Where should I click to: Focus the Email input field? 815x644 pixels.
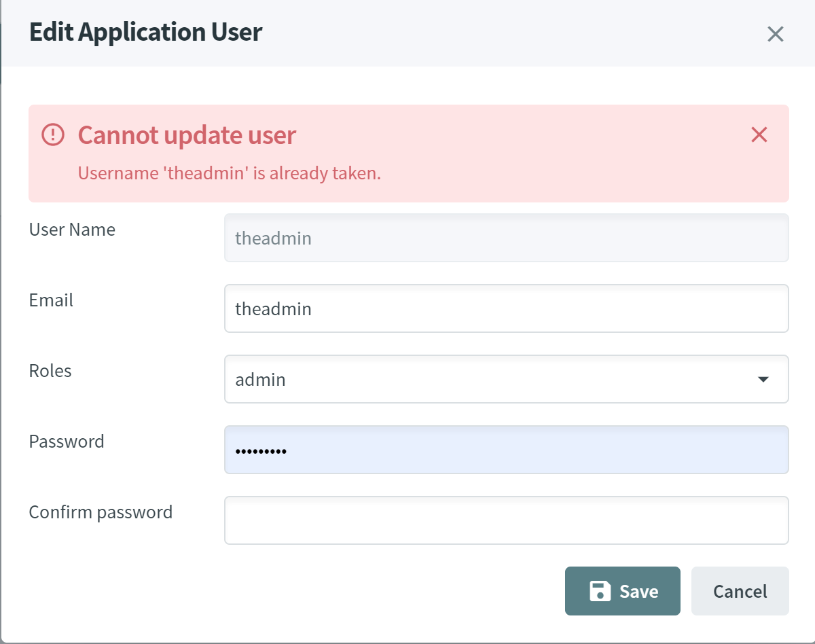[507, 308]
